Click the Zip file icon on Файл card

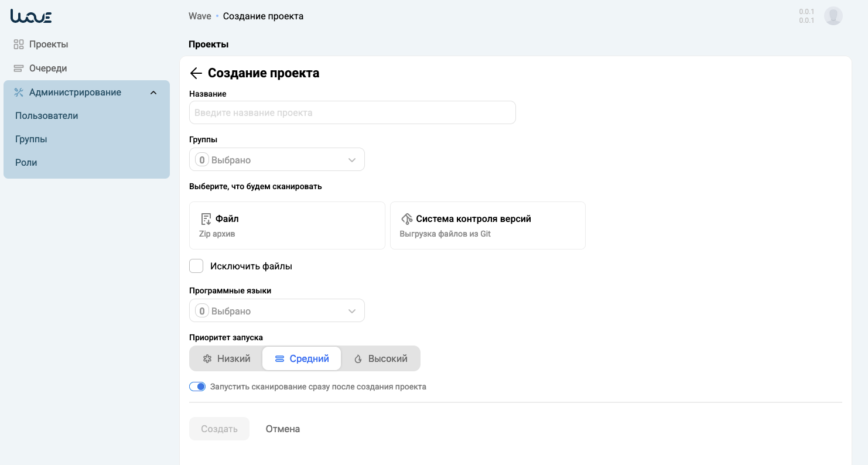click(206, 219)
